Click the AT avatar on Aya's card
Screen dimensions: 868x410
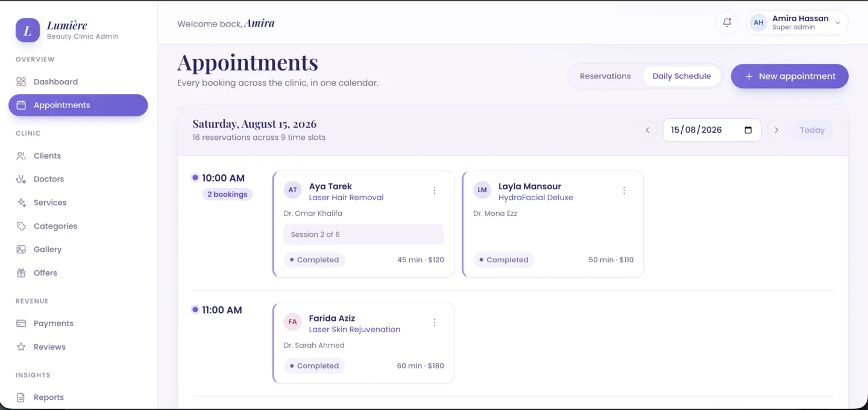[x=293, y=190]
